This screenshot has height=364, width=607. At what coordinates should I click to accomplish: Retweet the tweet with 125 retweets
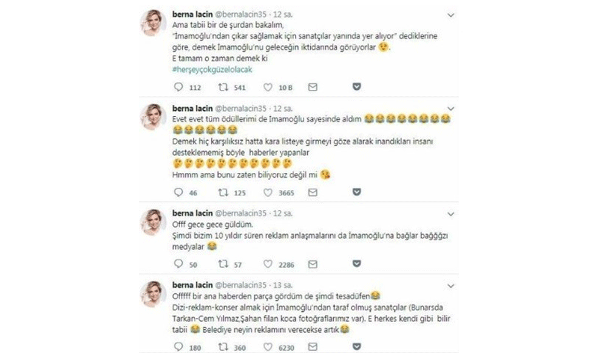223,192
